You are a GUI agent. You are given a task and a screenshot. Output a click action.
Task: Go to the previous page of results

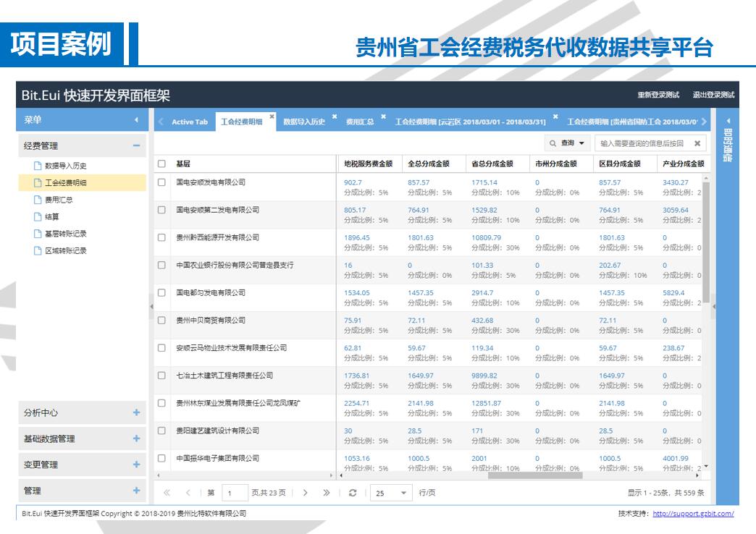[188, 493]
